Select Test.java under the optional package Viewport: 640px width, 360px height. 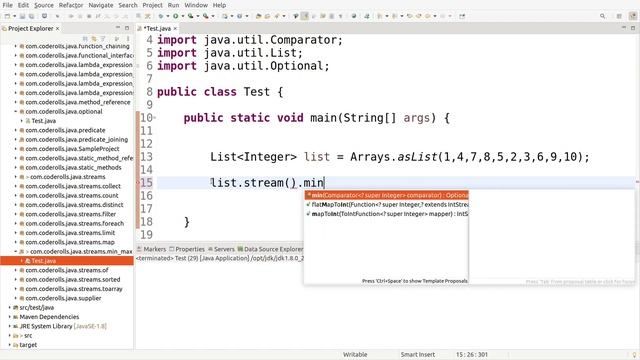pyautogui.click(x=43, y=121)
